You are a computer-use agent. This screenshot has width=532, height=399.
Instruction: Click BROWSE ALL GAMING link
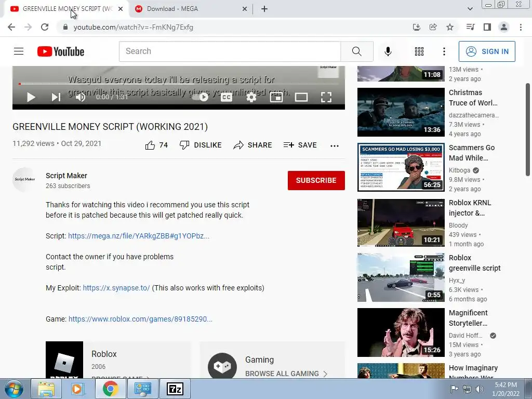pos(286,374)
